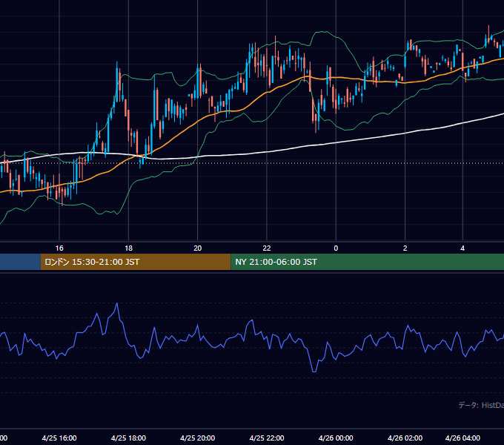Click the 22 hour label on chart axis
Viewport: 504px width, 445px height.
pyautogui.click(x=267, y=248)
